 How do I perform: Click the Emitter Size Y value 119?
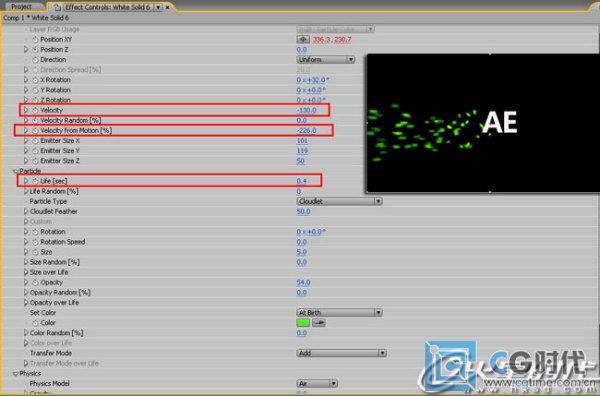pyautogui.click(x=302, y=151)
